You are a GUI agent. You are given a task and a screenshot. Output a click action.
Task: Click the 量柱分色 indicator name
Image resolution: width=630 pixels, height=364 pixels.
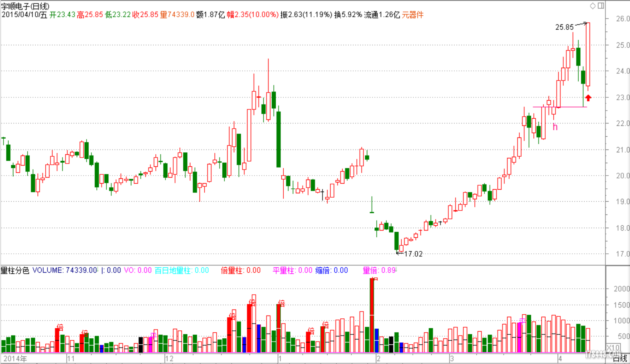[15, 270]
